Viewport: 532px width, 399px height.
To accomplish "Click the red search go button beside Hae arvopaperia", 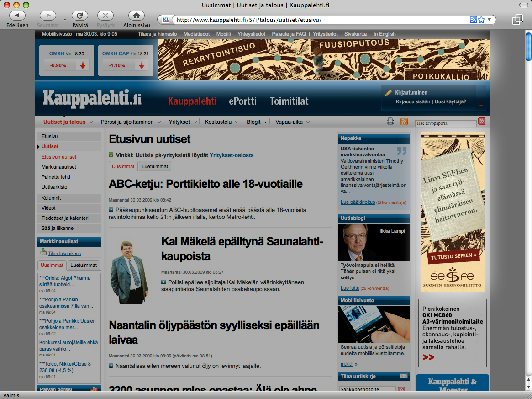I will (x=481, y=121).
